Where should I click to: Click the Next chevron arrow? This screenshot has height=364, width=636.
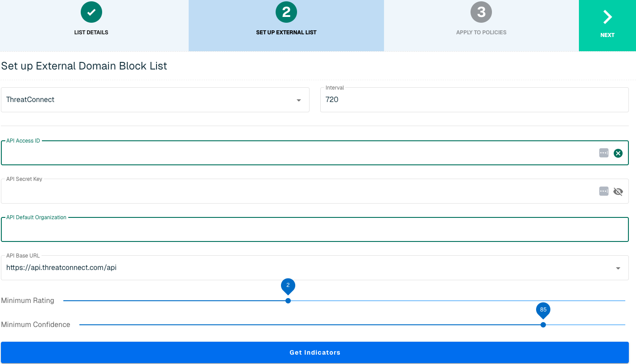(x=607, y=17)
